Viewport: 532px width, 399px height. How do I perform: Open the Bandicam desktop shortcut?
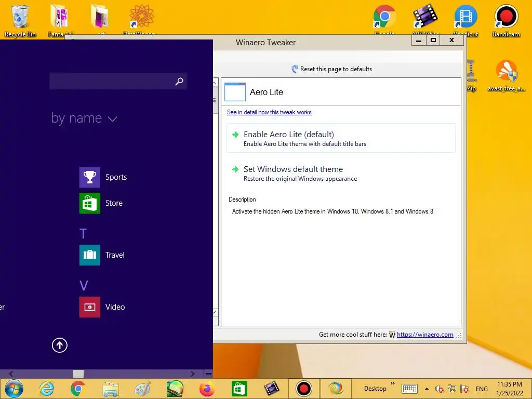click(x=506, y=20)
